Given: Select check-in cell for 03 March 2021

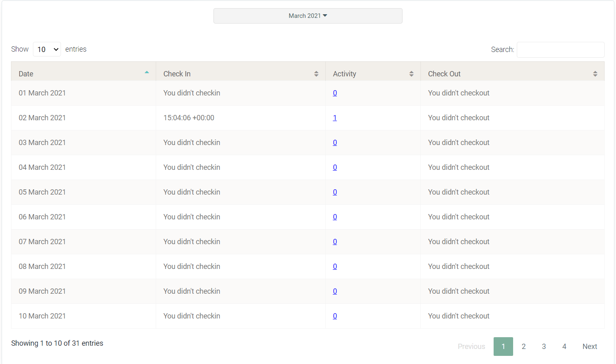Looking at the screenshot, I should pos(241,143).
